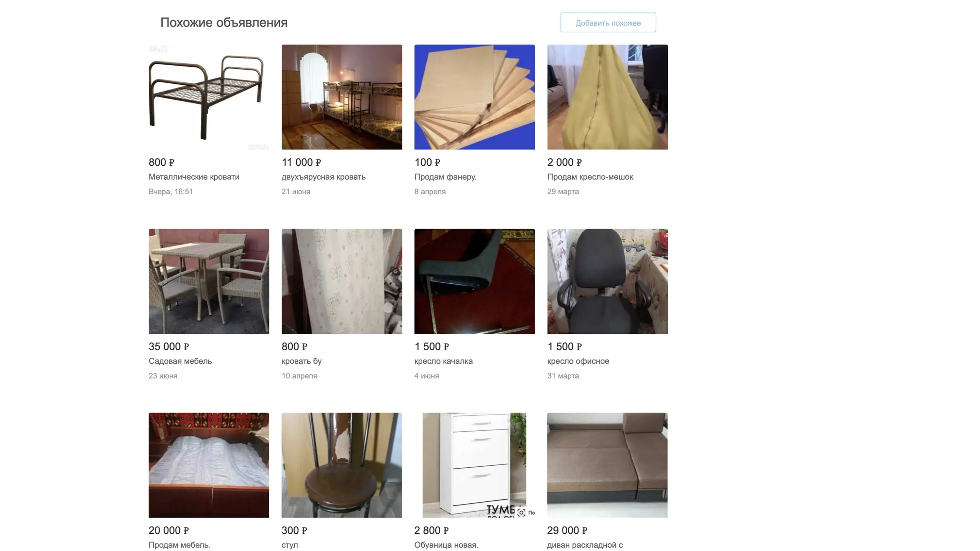Click the 35 000 ₽ price text
Viewport: 980px width, 551px height.
(x=168, y=347)
